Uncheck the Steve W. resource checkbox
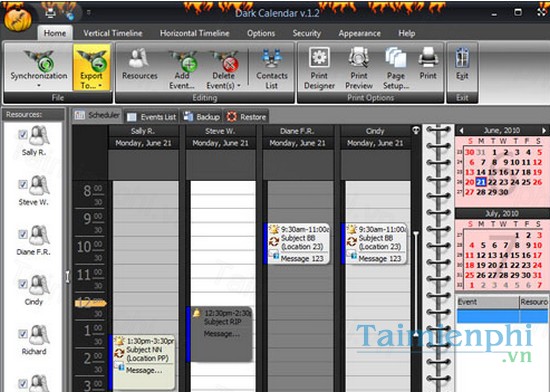Image resolution: width=550 pixels, height=392 pixels. [23, 184]
